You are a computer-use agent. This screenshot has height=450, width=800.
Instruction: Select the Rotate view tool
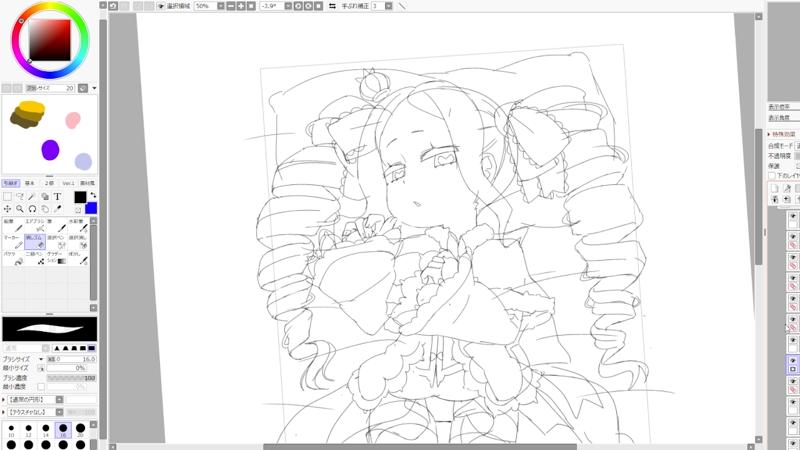[x=32, y=209]
